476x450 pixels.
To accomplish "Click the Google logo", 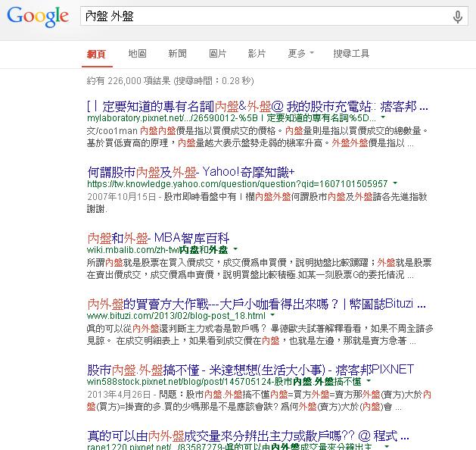I will (x=38, y=17).
